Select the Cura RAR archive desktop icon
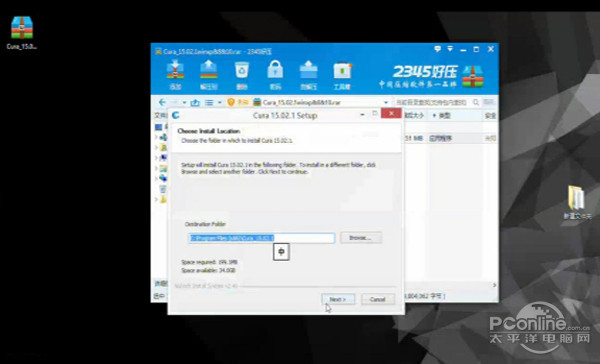The height and width of the screenshot is (364, 600). tap(22, 33)
